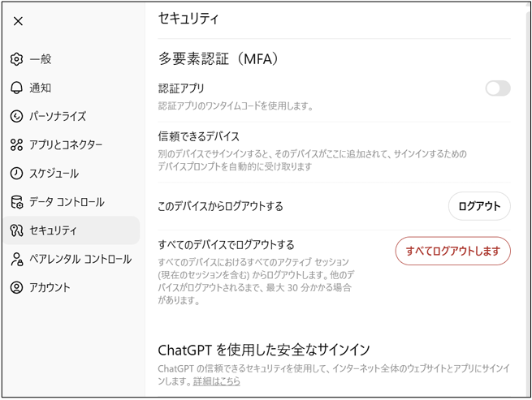532x400 pixels.
Task: Click the Notifications (通知) bell icon
Action: [16, 88]
